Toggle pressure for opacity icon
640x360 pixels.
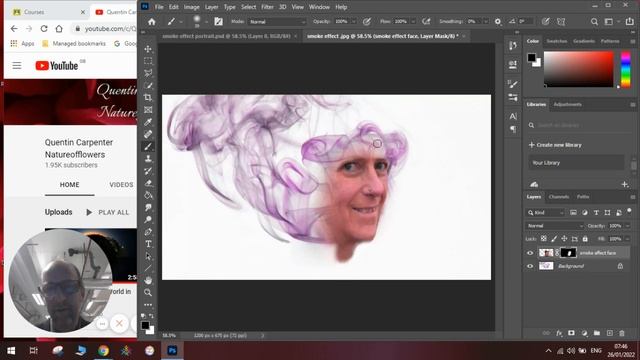[367, 22]
